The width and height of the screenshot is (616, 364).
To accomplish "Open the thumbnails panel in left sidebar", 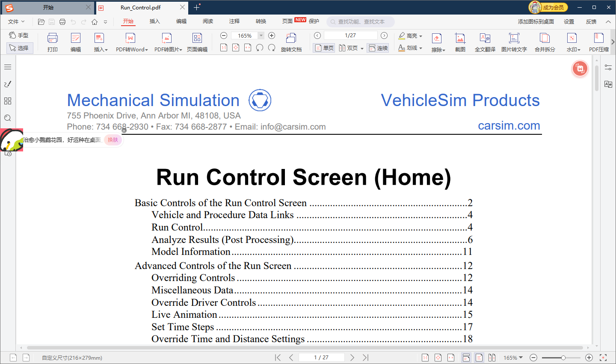I will [8, 101].
